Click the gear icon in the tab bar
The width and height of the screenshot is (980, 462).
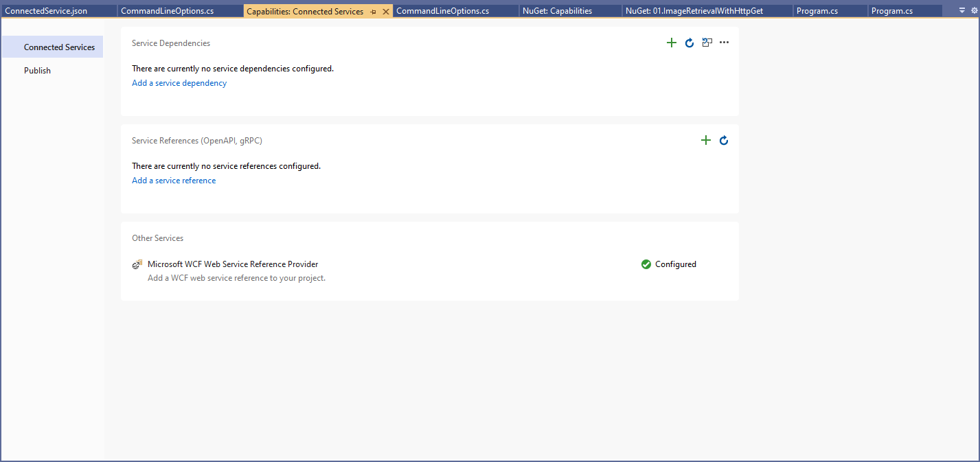[x=974, y=10]
